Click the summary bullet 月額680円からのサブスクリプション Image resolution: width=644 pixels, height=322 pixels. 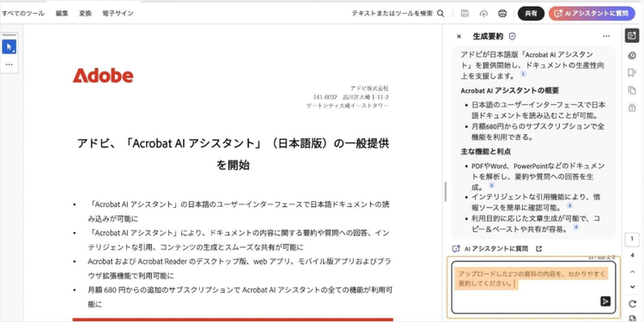click(x=538, y=131)
